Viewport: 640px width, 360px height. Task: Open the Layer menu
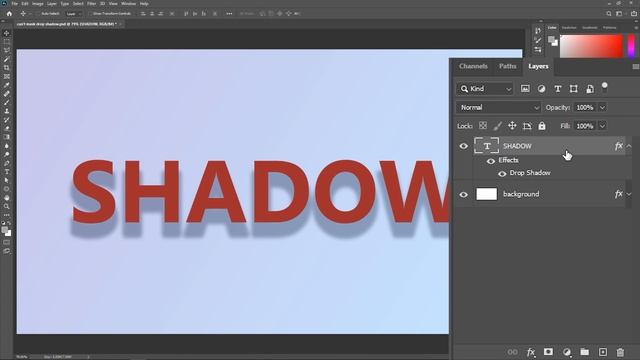(x=52, y=4)
